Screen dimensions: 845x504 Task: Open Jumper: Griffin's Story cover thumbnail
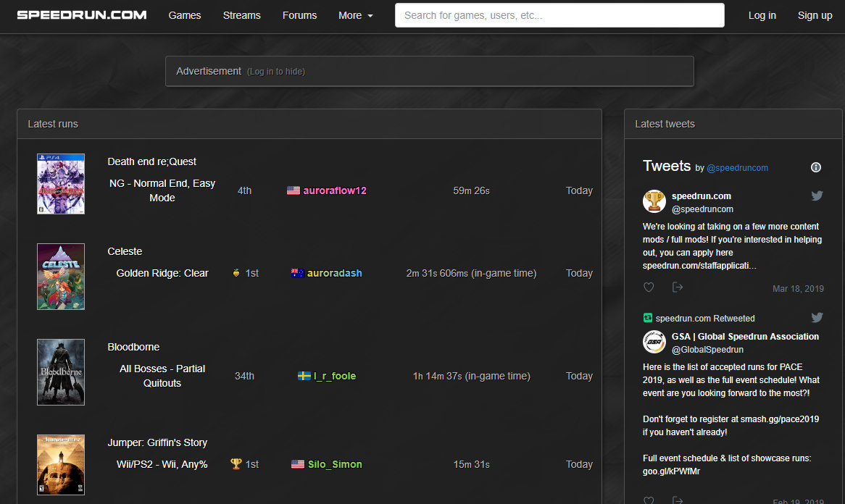[61, 465]
